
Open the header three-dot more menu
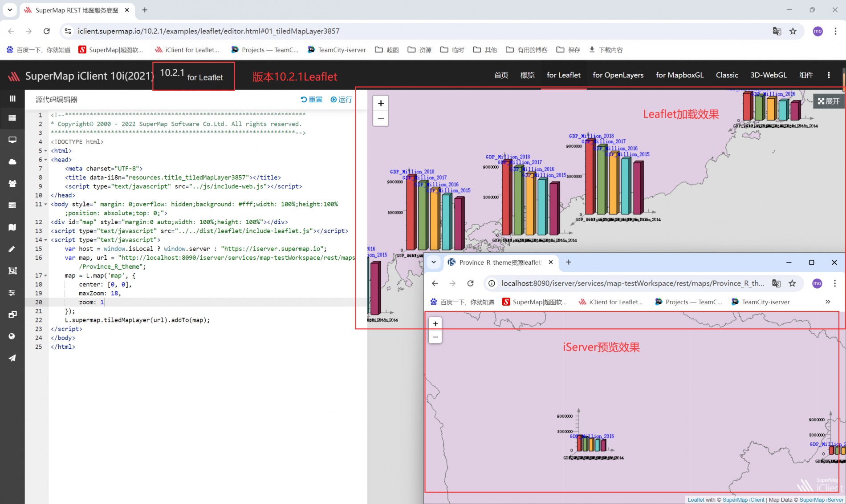coord(829,75)
